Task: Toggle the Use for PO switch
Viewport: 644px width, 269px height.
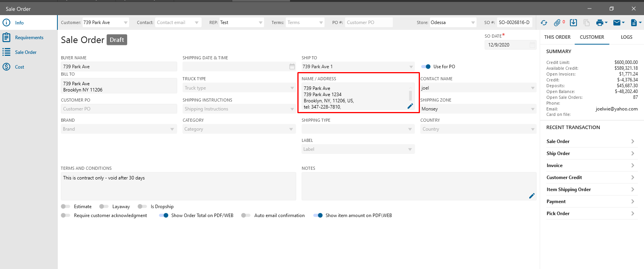Action: tap(426, 67)
